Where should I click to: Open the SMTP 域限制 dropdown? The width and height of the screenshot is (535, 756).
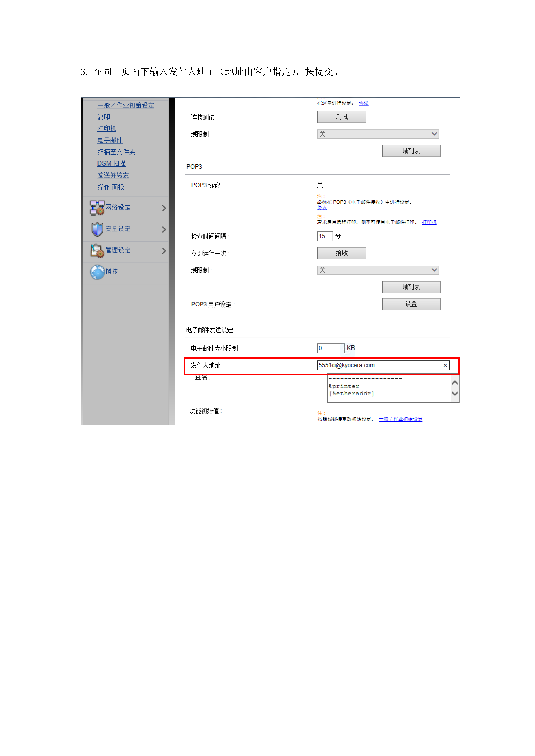click(378, 134)
